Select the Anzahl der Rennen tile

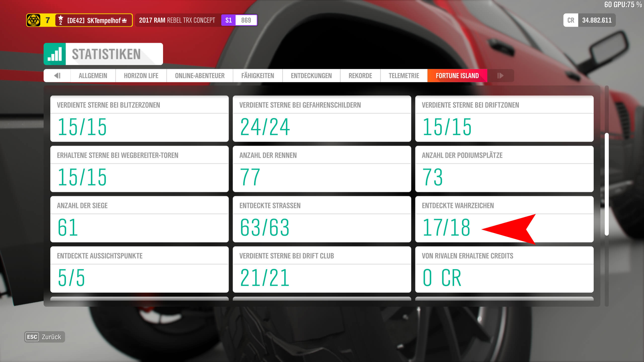tap(322, 169)
